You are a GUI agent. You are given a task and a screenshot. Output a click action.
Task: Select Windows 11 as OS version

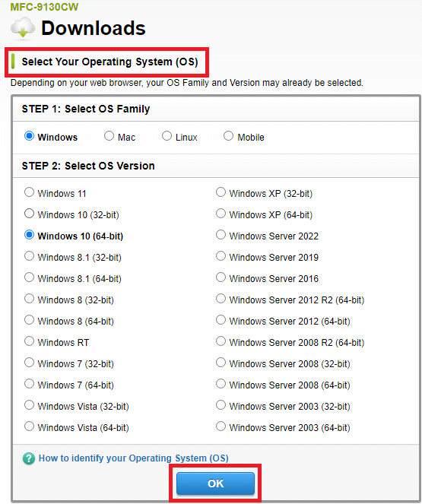[29, 192]
